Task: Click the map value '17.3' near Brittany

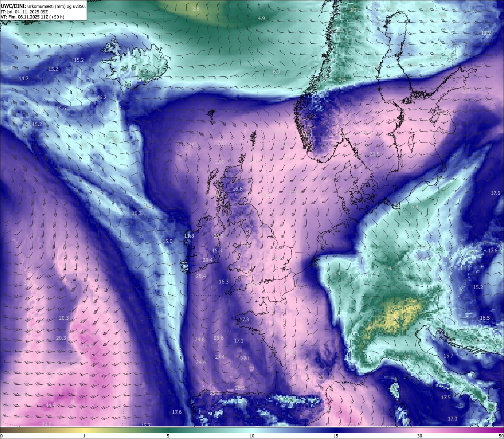Action: (244, 320)
